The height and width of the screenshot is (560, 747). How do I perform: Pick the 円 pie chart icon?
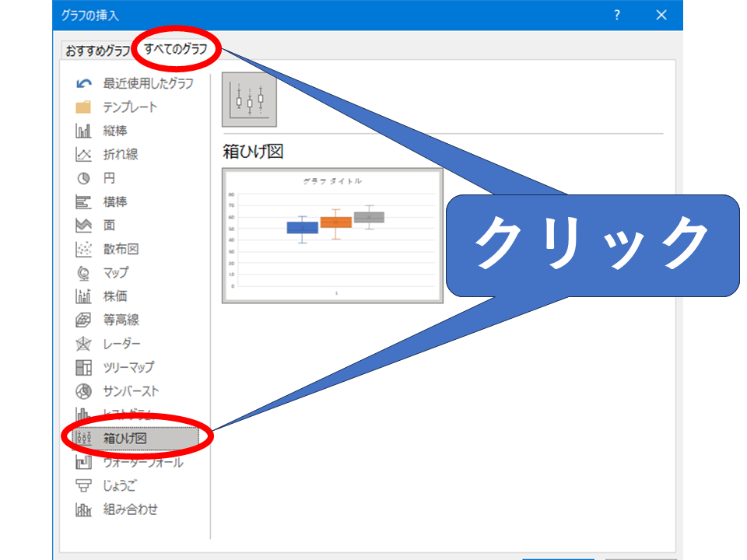83,178
